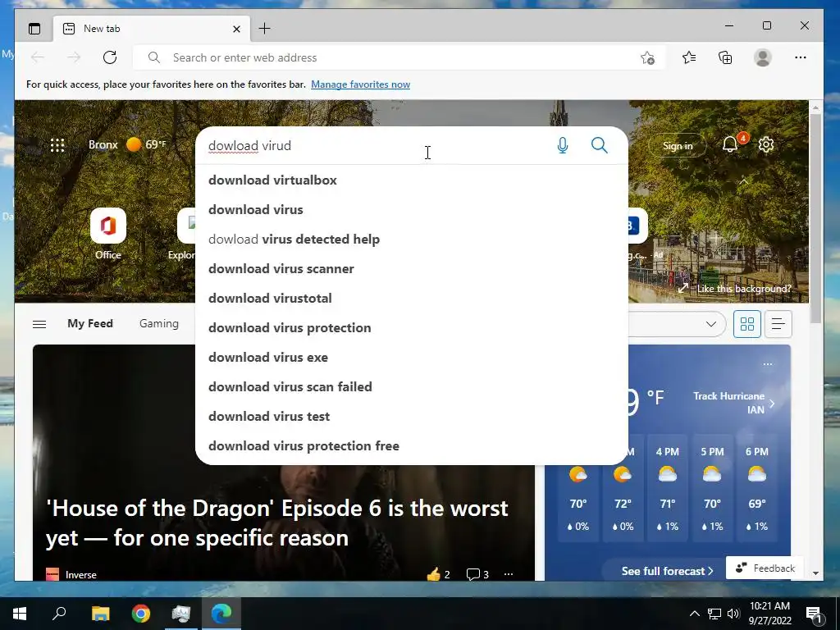The height and width of the screenshot is (630, 840).
Task: Open Track Hurricane IAN chevron
Action: point(772,404)
